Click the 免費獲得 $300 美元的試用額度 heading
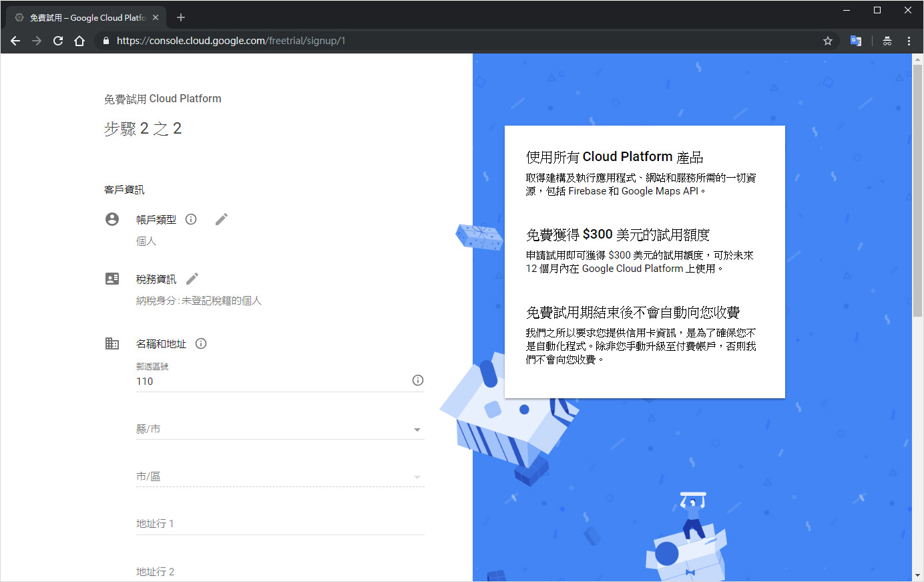The width and height of the screenshot is (924, 582). [x=618, y=235]
